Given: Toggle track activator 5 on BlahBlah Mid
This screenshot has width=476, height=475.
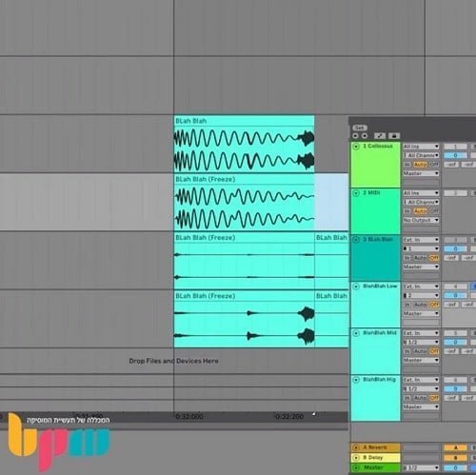Looking at the screenshot, I should click(455, 333).
